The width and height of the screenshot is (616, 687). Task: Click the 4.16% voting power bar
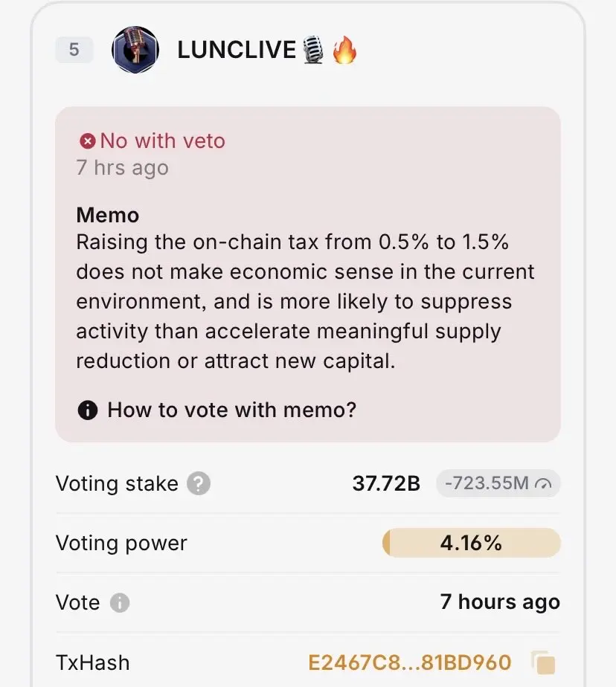pos(472,543)
